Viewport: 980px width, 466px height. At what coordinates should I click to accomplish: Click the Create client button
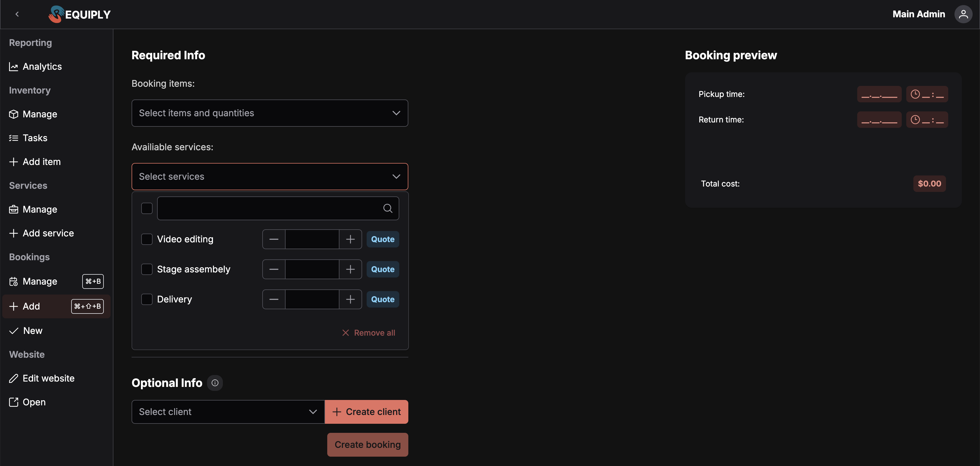tap(366, 412)
